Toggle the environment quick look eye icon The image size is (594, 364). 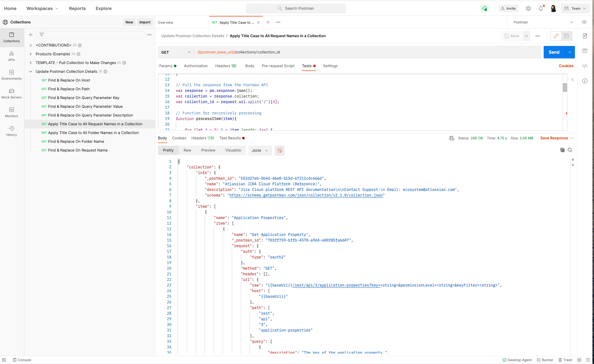tap(584, 22)
